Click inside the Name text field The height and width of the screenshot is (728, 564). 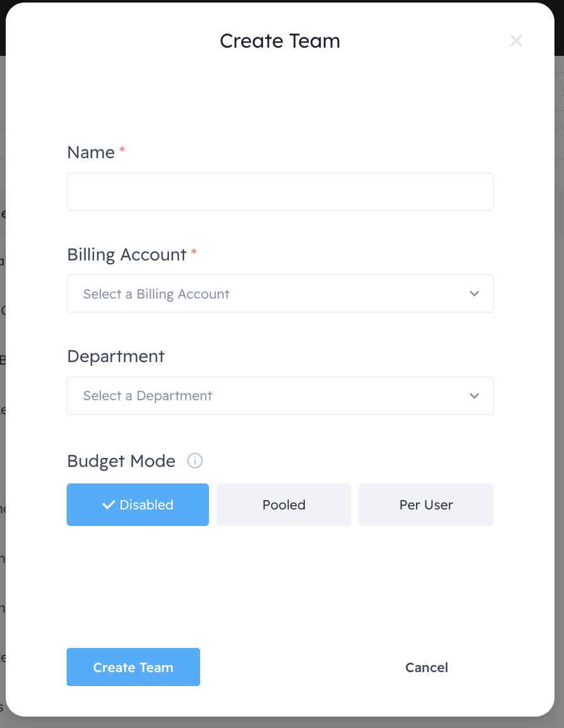(280, 191)
